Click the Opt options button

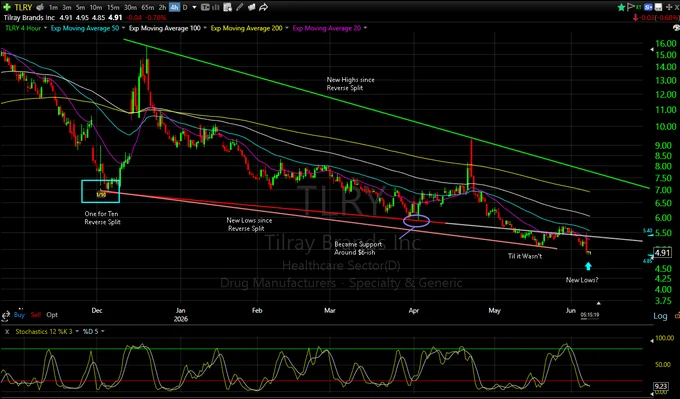(x=52, y=315)
